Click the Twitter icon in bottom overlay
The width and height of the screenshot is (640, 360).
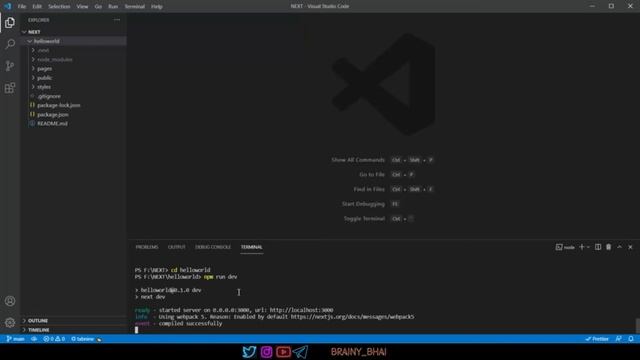coord(249,351)
